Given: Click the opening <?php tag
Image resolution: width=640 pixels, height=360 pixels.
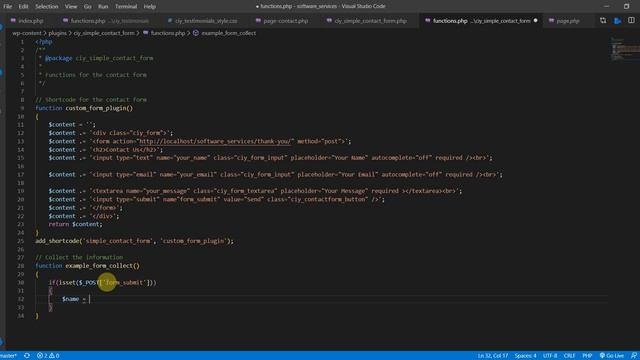Looking at the screenshot, I should pyautogui.click(x=44, y=42).
